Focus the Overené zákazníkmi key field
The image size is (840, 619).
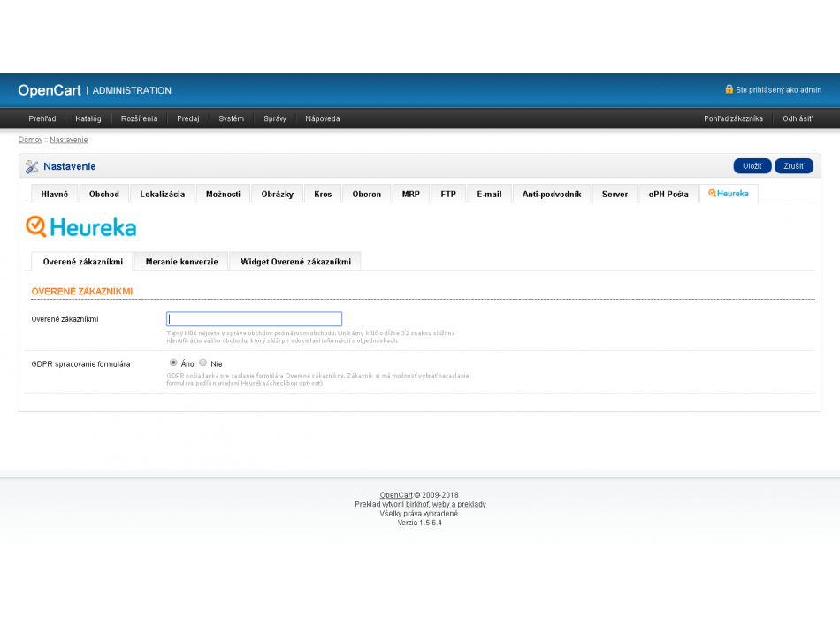254,319
